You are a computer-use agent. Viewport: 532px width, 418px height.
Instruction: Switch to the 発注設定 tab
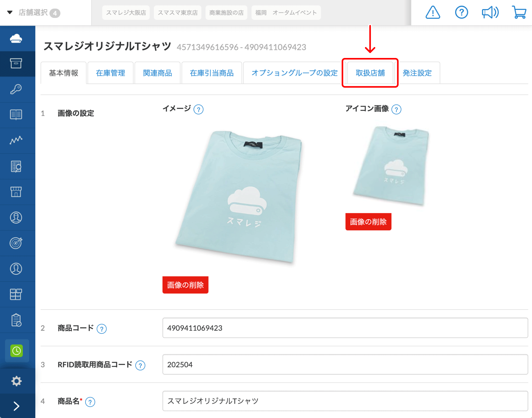pos(417,73)
